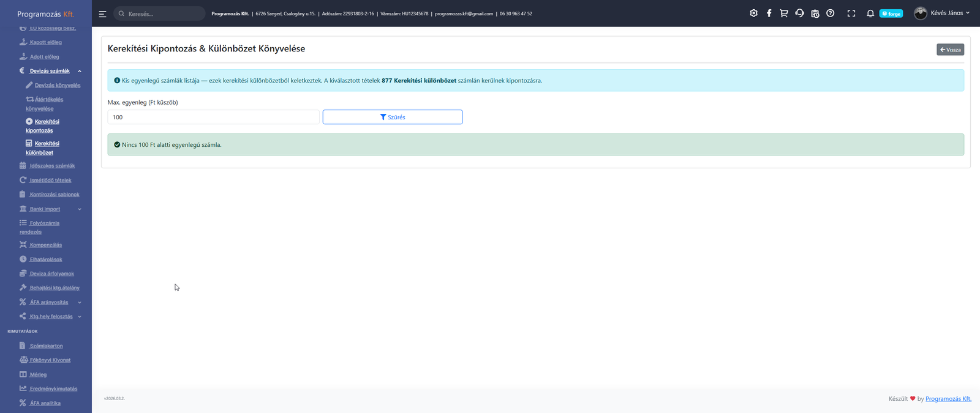The height and width of the screenshot is (413, 980).
Task: Open the help question mark icon
Action: 830,13
